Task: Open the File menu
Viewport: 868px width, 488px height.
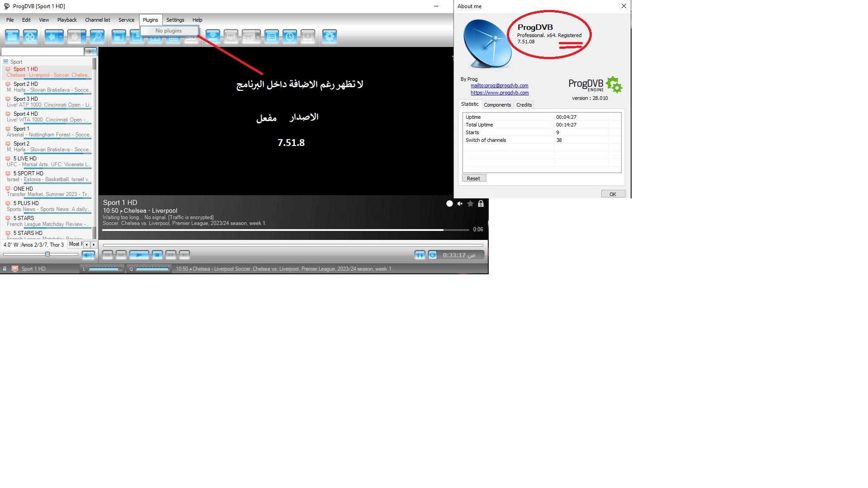Action: tap(10, 20)
